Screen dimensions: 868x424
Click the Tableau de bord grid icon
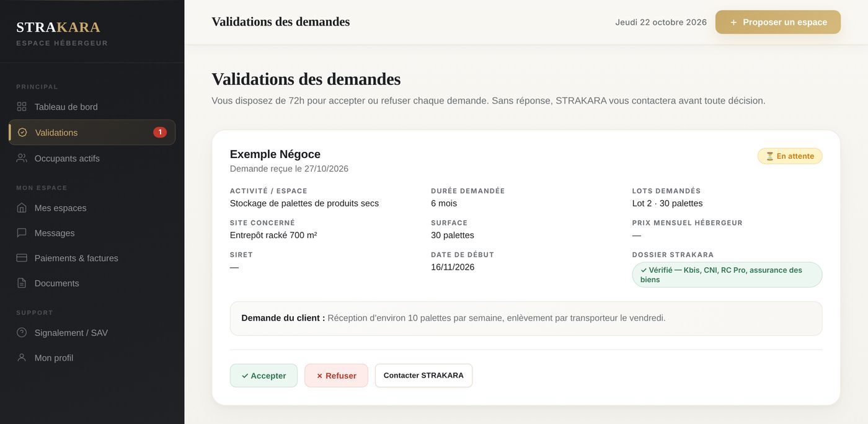tap(22, 107)
